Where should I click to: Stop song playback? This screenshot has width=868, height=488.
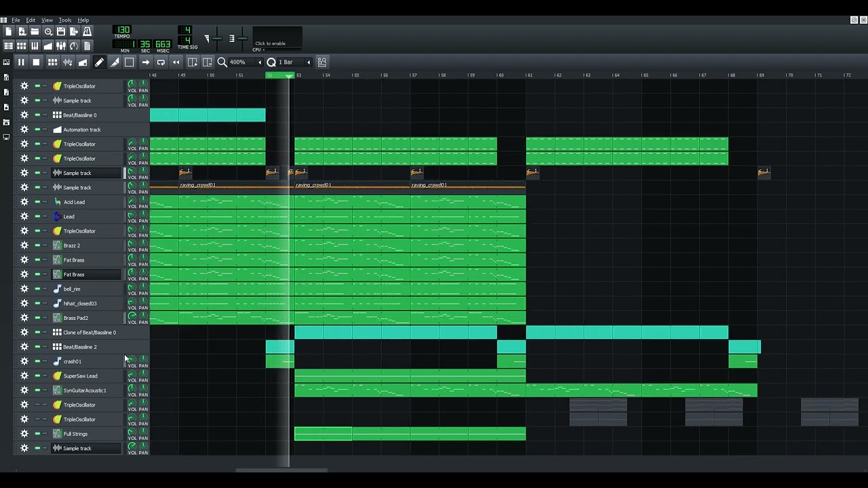tap(36, 62)
